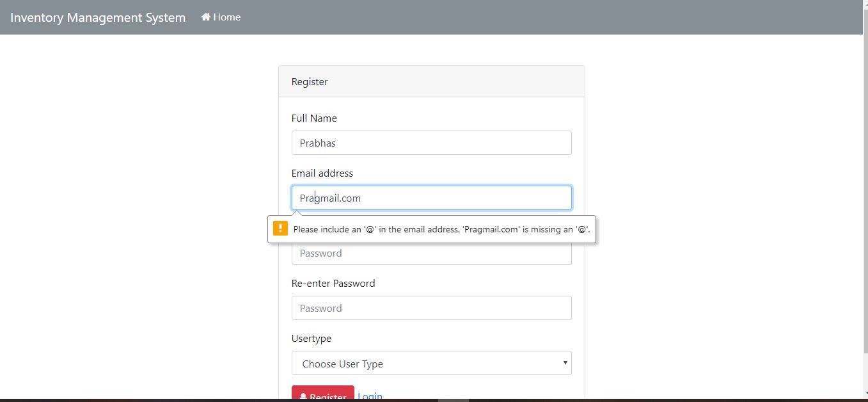Click the Register form header
Screen dimensions: 868x402
tap(309, 81)
